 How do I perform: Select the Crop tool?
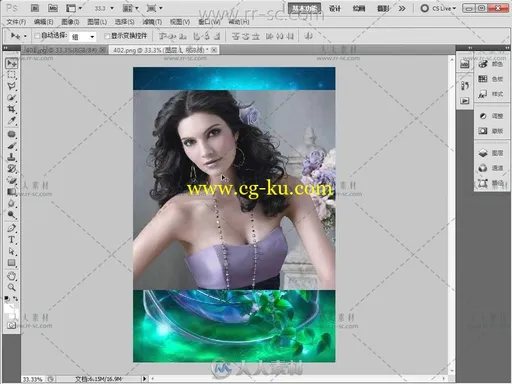12,109
